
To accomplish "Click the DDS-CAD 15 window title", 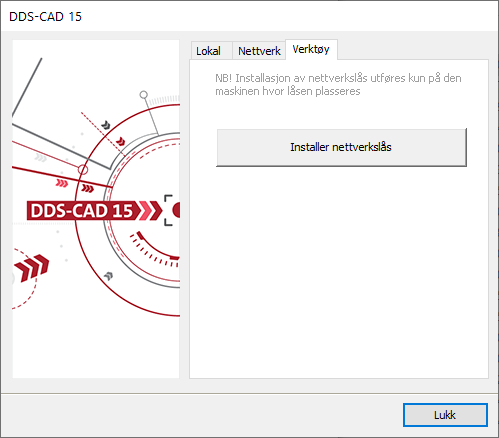I will [x=45, y=17].
